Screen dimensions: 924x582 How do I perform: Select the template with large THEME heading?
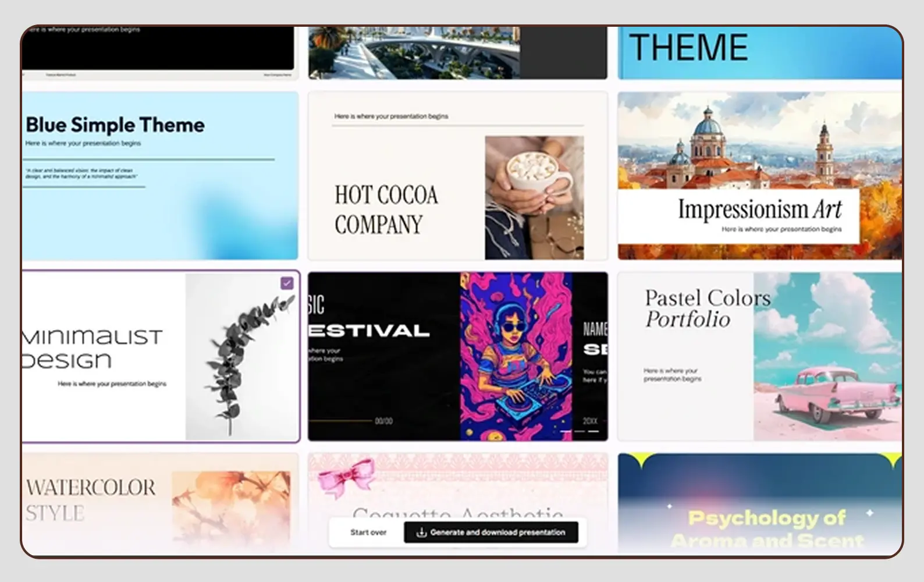tap(689, 48)
